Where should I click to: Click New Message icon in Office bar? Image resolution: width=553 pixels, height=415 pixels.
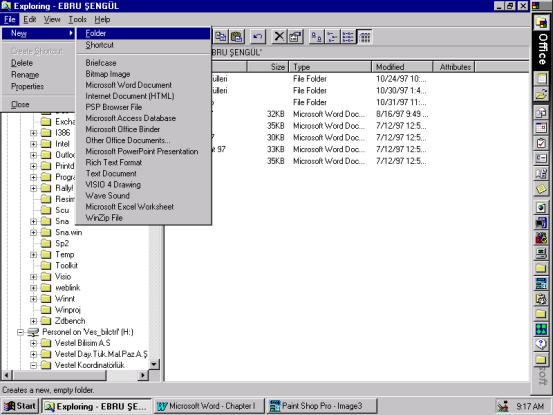click(541, 113)
